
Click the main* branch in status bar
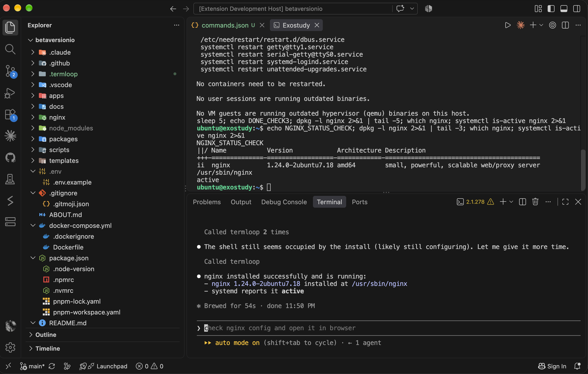[x=32, y=366]
